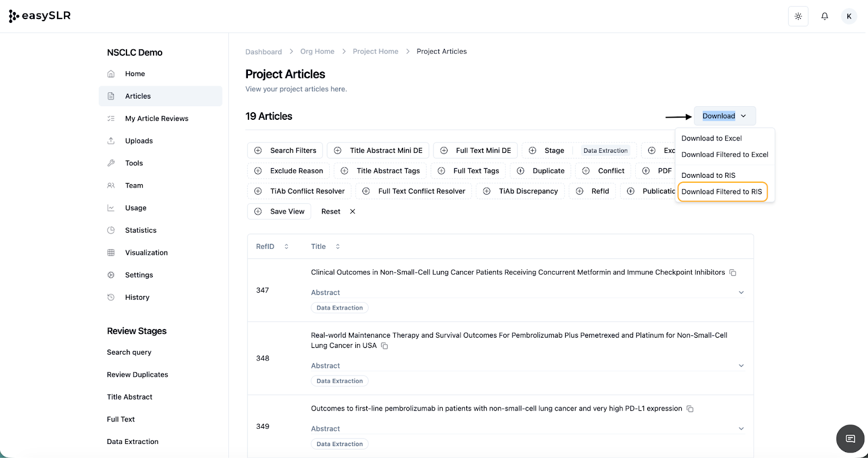This screenshot has width=868, height=458.
Task: Click the Save View button
Action: (x=279, y=211)
